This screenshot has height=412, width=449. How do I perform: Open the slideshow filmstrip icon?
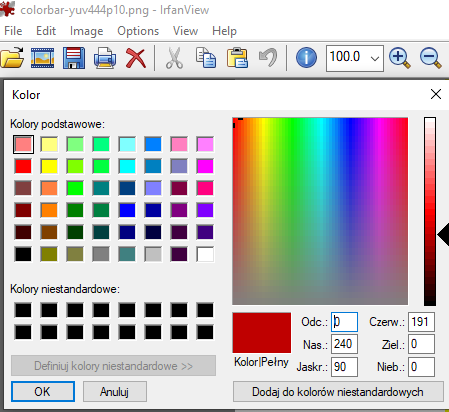click(42, 58)
